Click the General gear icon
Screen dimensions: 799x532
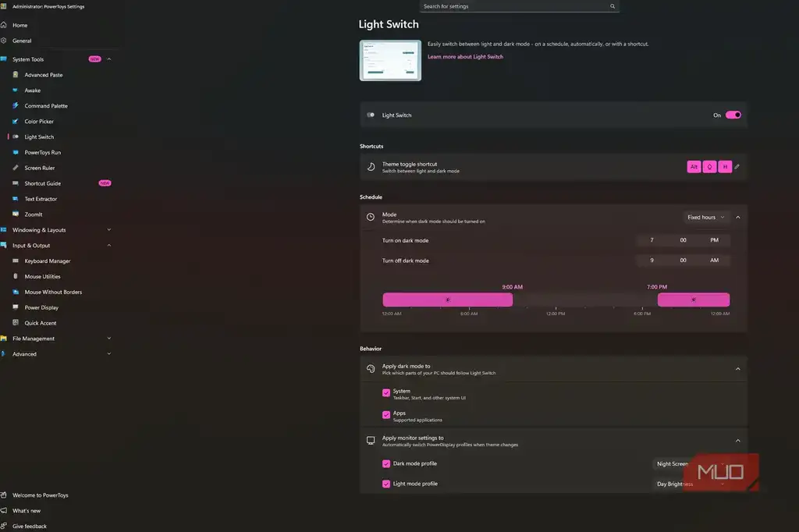pyautogui.click(x=4, y=41)
